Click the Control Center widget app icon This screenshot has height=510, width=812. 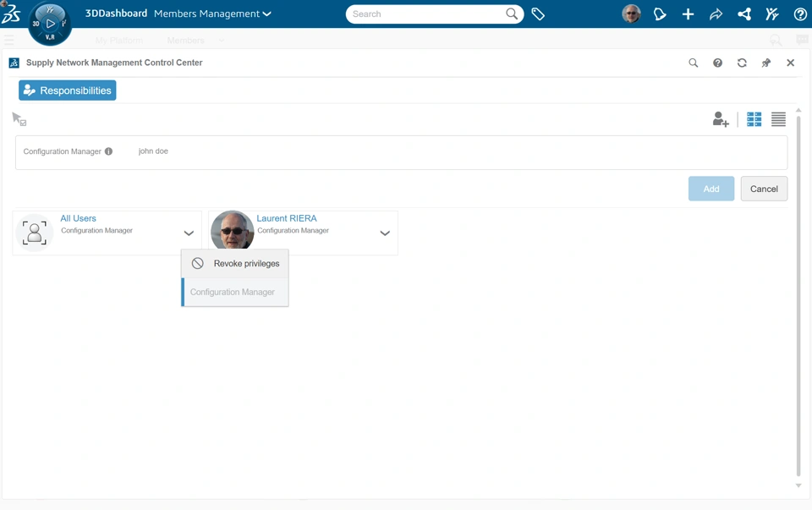coord(14,63)
